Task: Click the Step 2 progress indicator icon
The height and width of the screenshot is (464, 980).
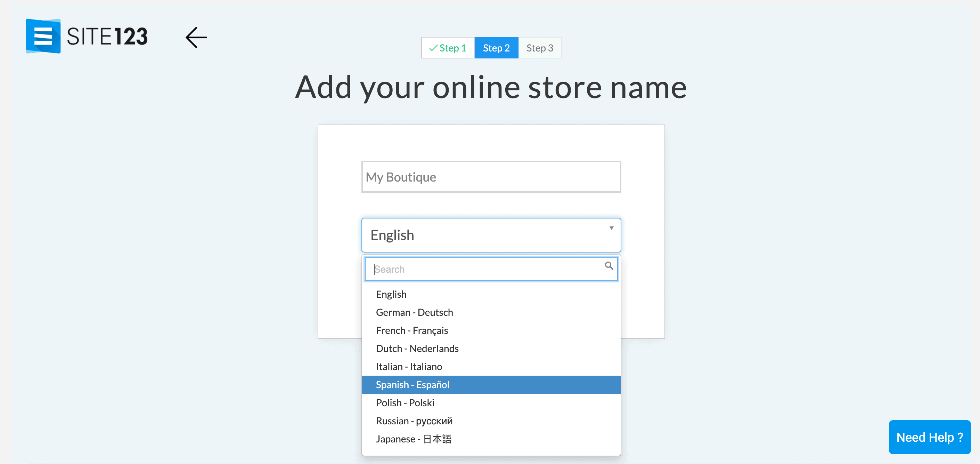Action: pos(496,47)
